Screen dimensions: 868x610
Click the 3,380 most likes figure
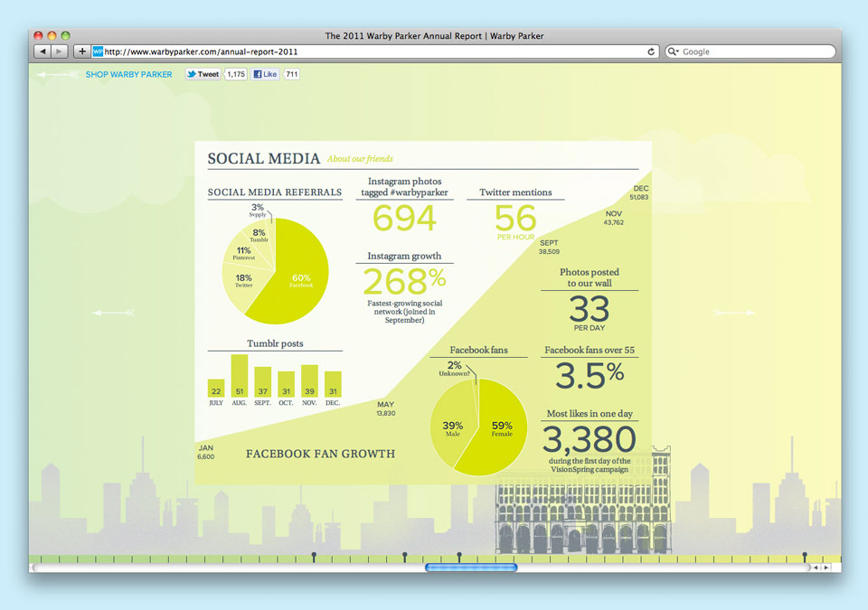(x=589, y=439)
